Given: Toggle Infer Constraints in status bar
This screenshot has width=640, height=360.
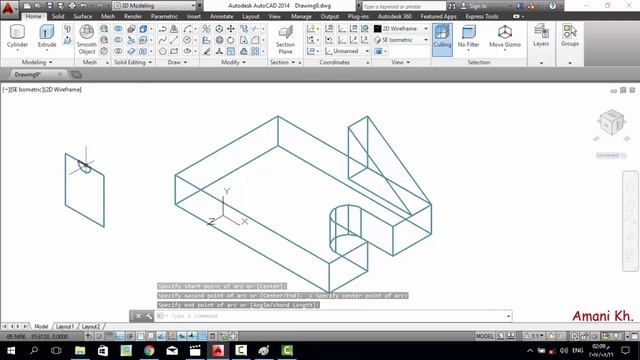Looking at the screenshot, I should click(88, 336).
